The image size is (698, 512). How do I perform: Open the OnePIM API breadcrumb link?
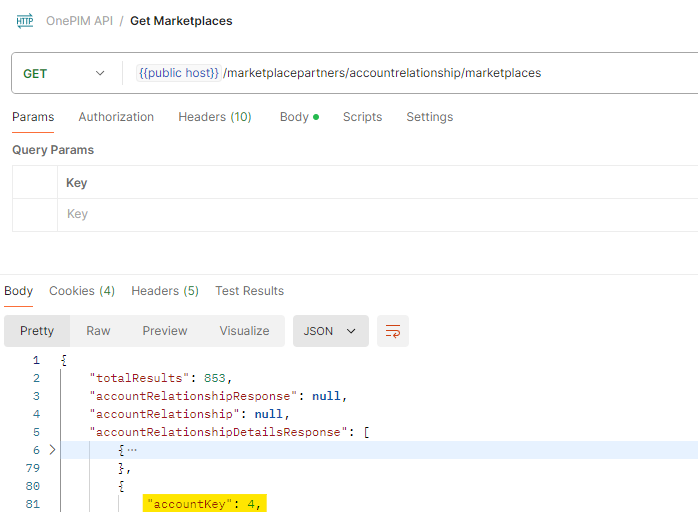coord(79,21)
